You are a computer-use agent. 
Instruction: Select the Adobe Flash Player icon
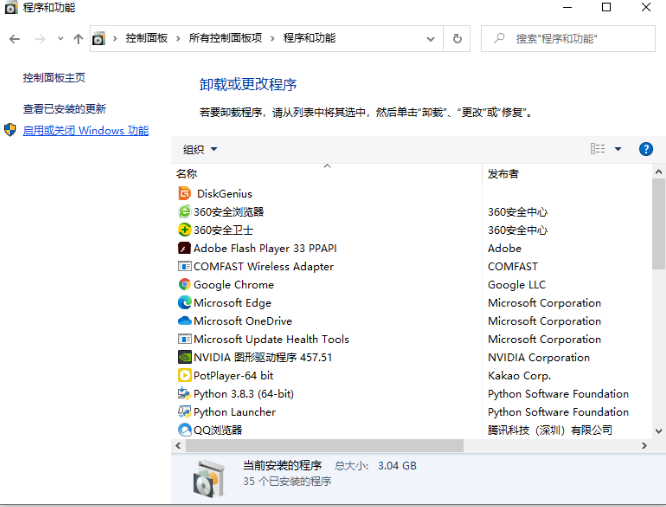(184, 248)
